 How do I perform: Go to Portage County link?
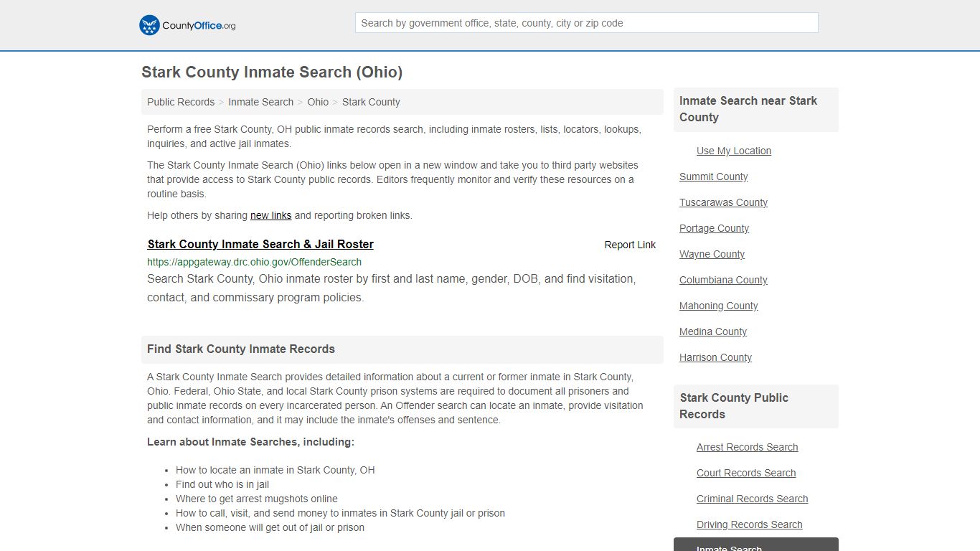[x=714, y=228]
